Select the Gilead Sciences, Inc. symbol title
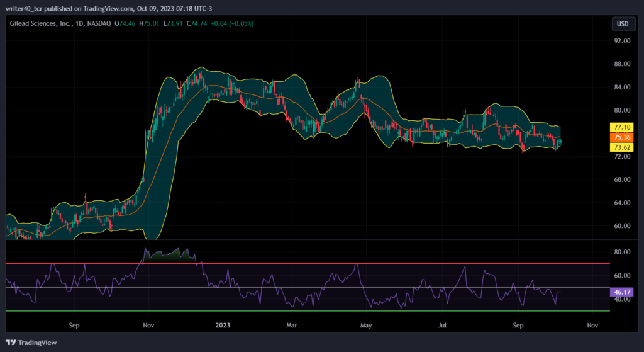Screen dimensions: 644x352 pos(40,24)
